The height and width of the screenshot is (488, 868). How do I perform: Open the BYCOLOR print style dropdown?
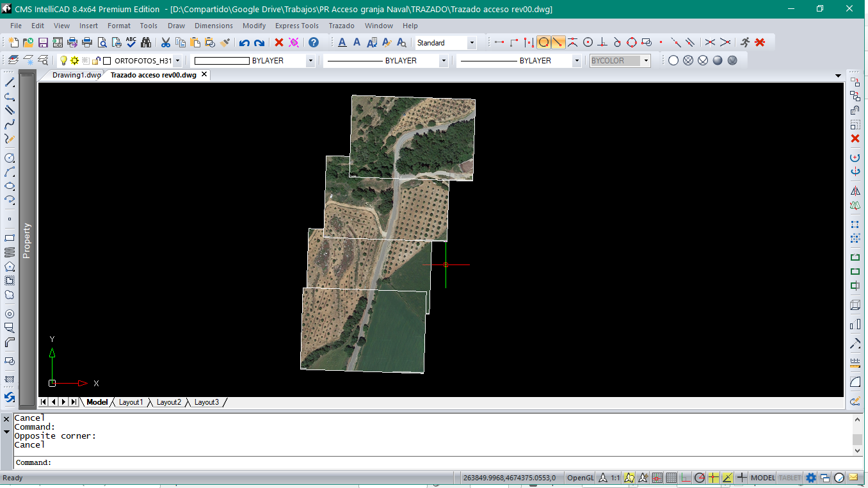pos(647,61)
